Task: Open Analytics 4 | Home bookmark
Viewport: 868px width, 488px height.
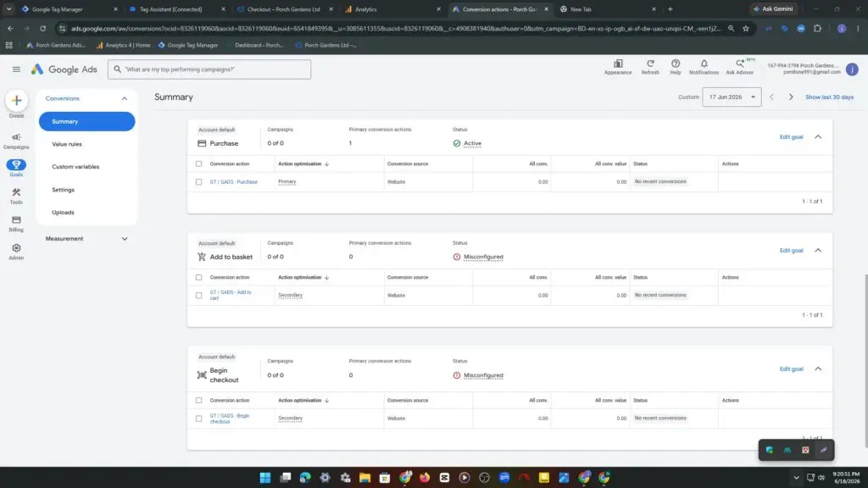Action: pyautogui.click(x=123, y=45)
